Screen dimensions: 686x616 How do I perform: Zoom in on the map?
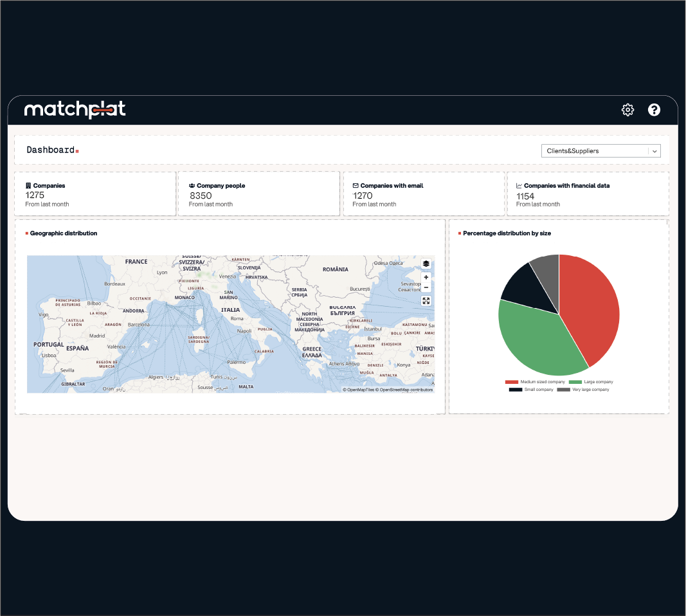(x=426, y=277)
